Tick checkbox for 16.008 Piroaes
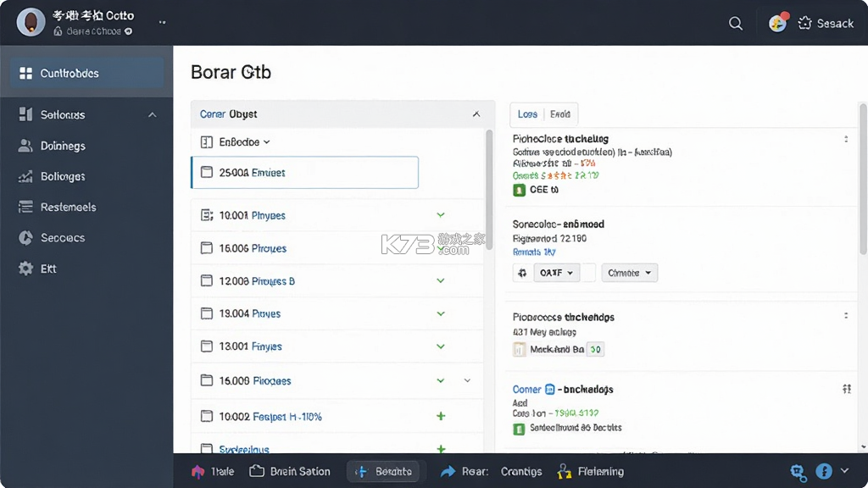 [207, 380]
